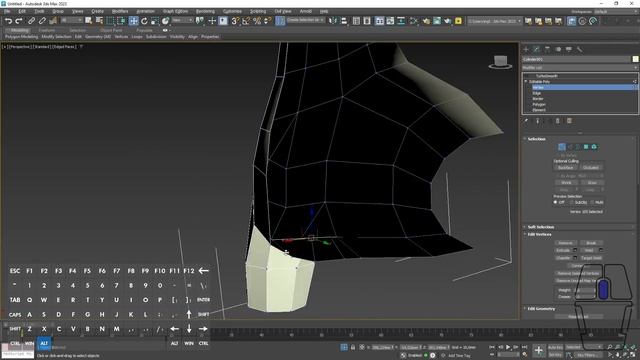Switch to the Display command panel
640x360 pixels.
coord(569,49)
